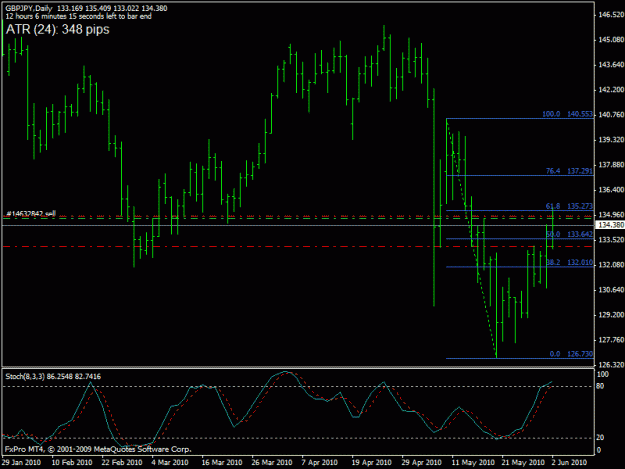Click the #14632842 sell order label
This screenshot has height=469, width=625.
31,214
